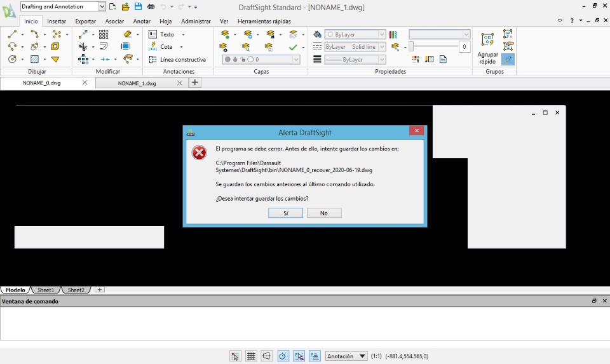
Task: Open the Drafting and Annotation workspace dropdown
Action: (102, 6)
